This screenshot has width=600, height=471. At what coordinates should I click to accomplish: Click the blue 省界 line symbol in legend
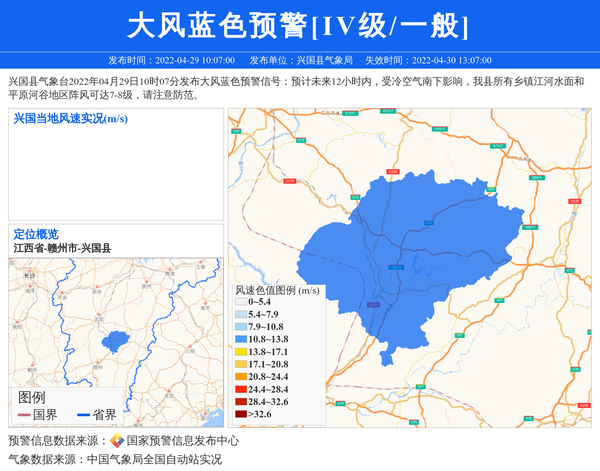(83, 415)
